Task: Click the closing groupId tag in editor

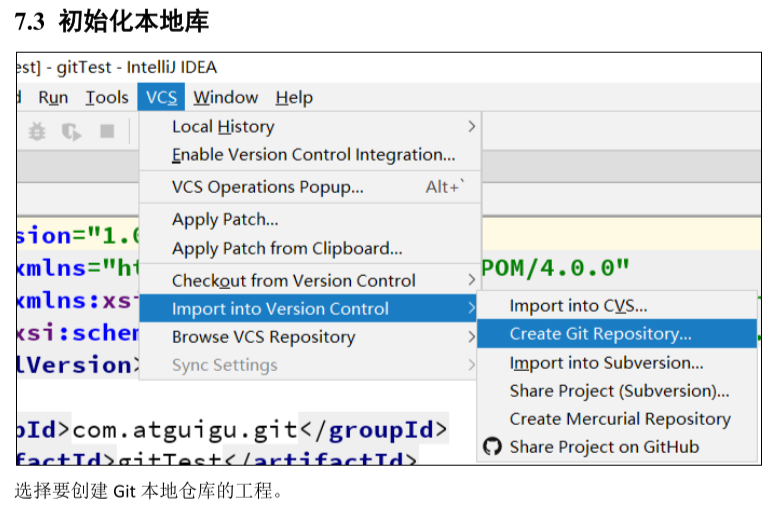Action: tap(373, 430)
